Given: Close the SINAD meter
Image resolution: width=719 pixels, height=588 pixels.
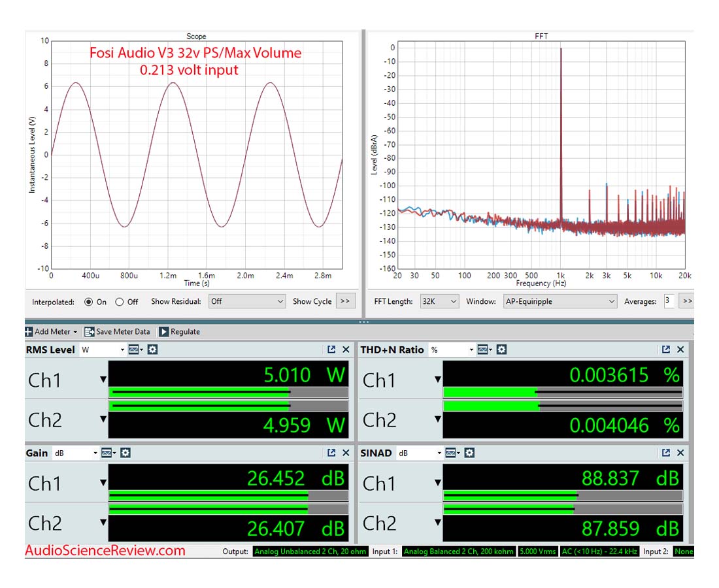Looking at the screenshot, I should point(680,453).
